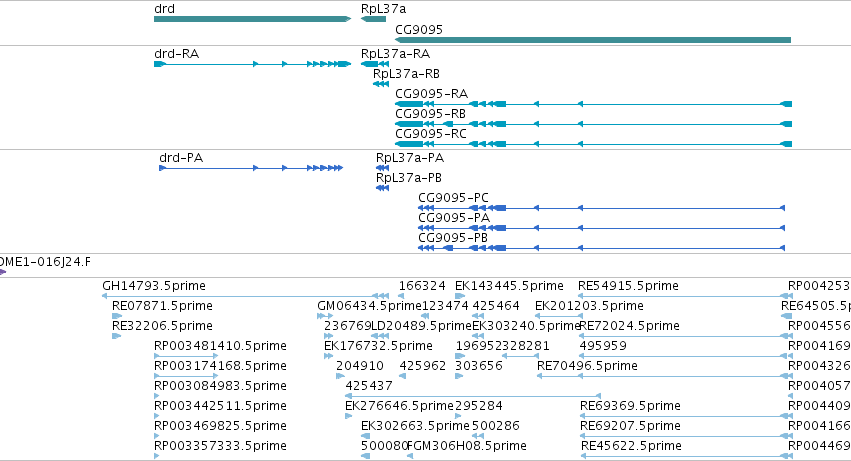Image resolution: width=851 pixels, height=461 pixels.
Task: Select RE07871.5prime EST label
Action: tap(162, 306)
